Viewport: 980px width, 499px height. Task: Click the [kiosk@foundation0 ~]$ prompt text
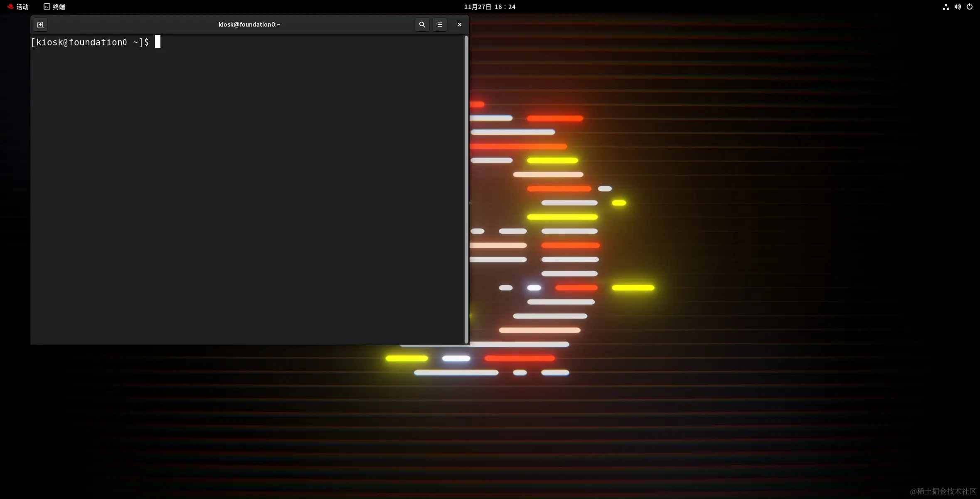89,42
